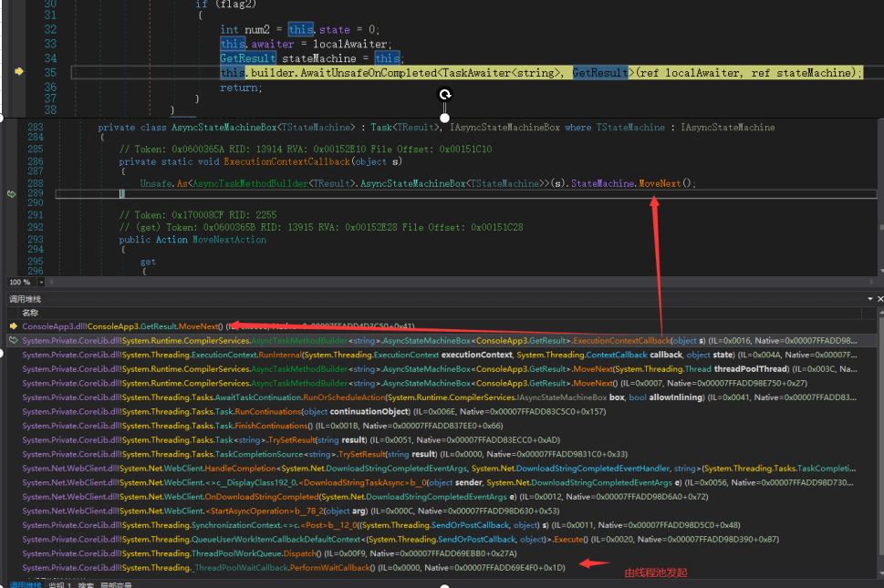Select the _ThreadPoolWaitCallback.PerformWaitCallback() stack frame
Image resolution: width=884 pixels, height=588 pixels.
click(x=440, y=568)
